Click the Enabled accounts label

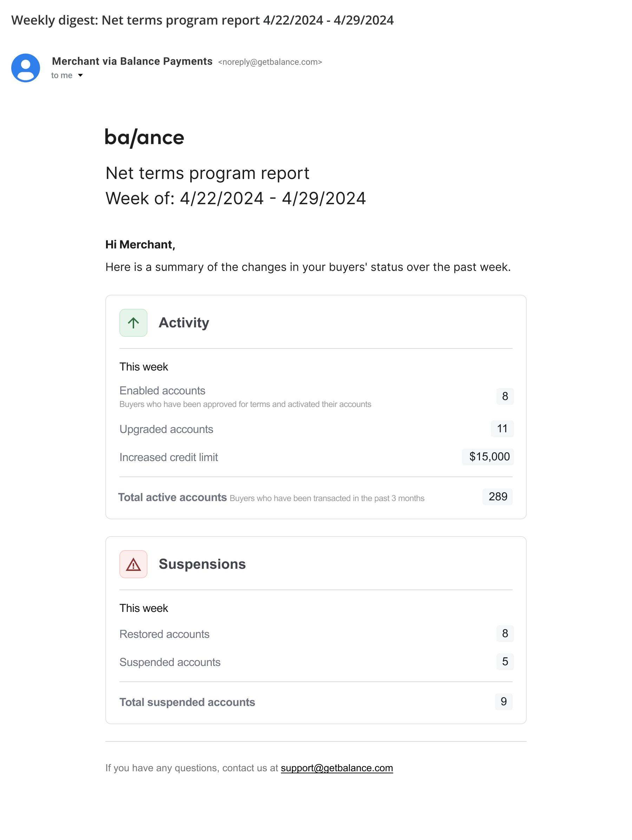pos(162,391)
